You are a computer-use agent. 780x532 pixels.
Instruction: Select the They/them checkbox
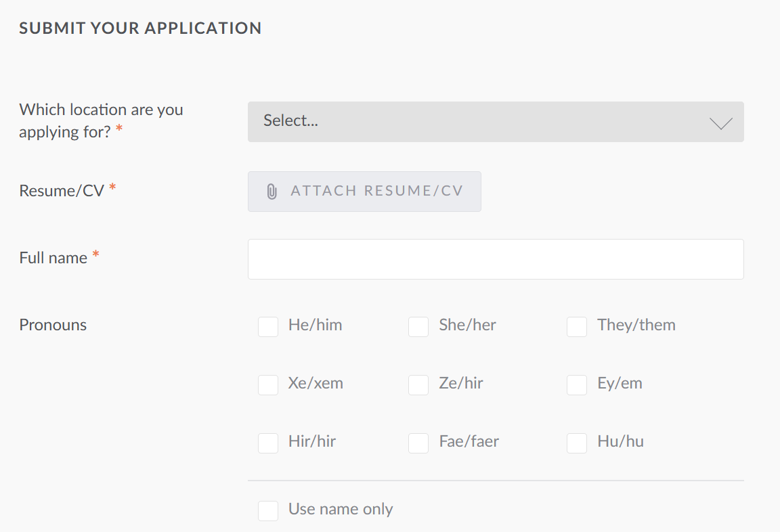(x=577, y=327)
